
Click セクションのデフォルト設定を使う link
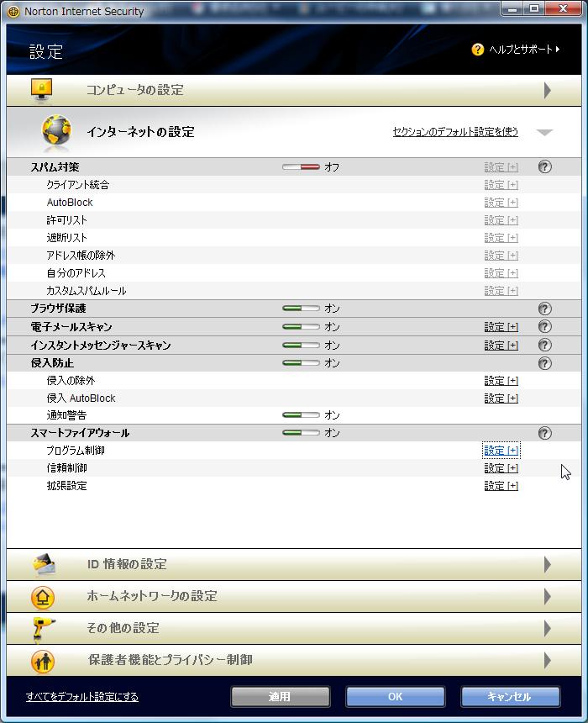click(455, 132)
